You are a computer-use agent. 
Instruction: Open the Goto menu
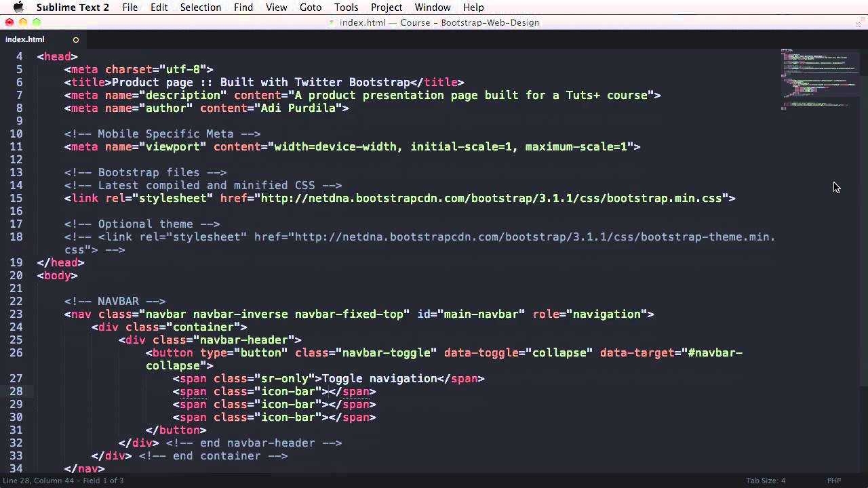click(x=311, y=7)
